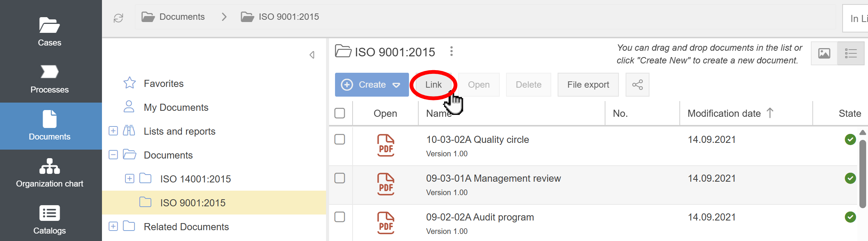The width and height of the screenshot is (868, 241).
Task: Open the Processes section in sidebar
Action: click(x=49, y=79)
